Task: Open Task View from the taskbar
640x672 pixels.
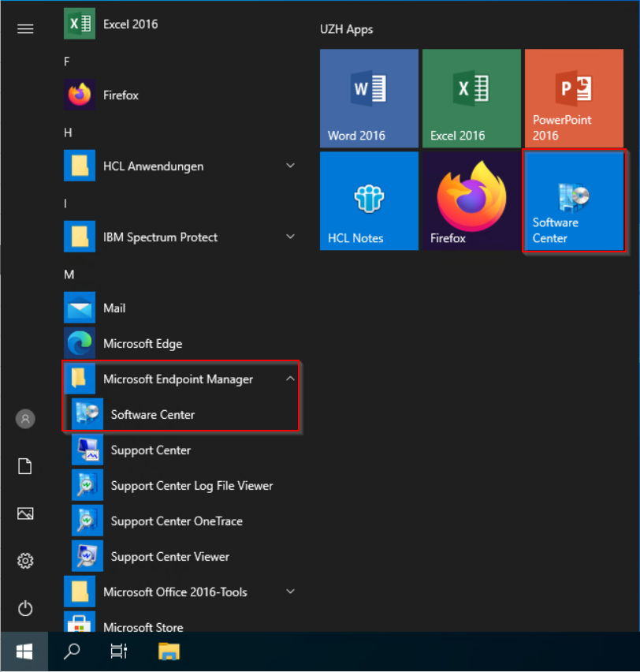Action: pos(118,652)
